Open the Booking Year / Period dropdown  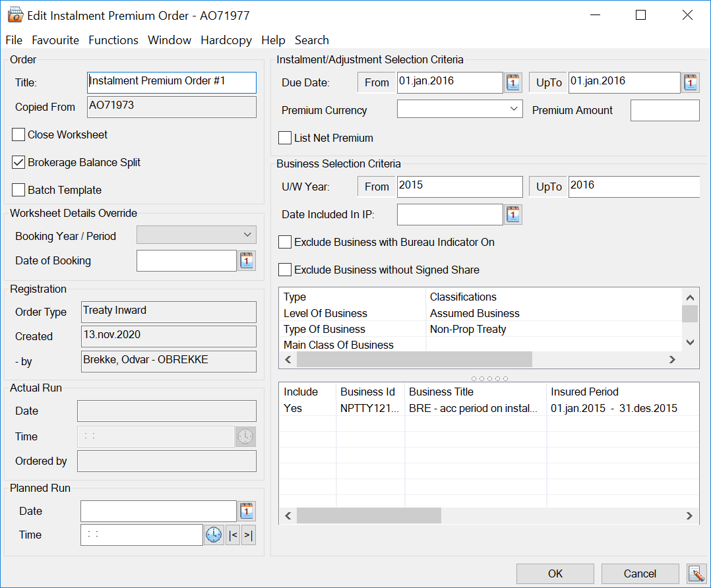click(247, 235)
